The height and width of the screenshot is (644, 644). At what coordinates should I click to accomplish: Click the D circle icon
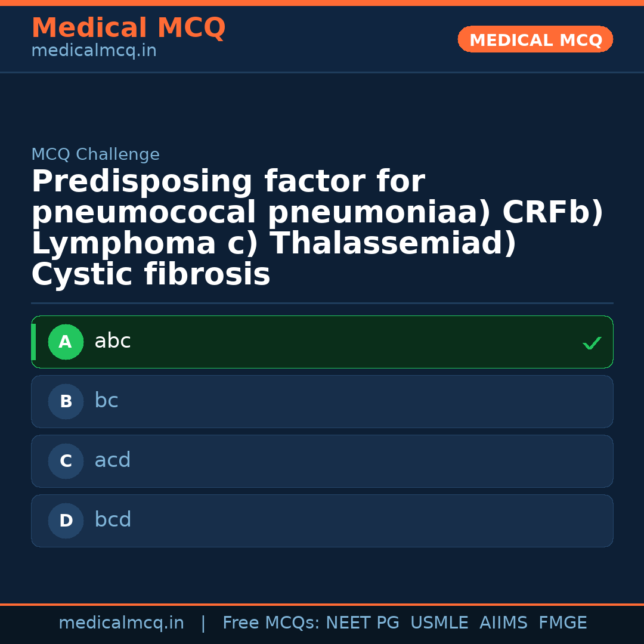66,521
